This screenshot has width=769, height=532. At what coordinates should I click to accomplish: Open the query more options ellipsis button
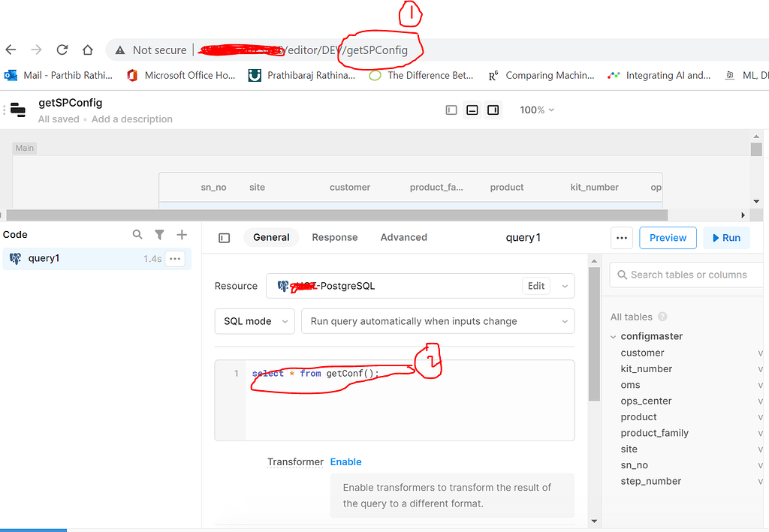[621, 238]
